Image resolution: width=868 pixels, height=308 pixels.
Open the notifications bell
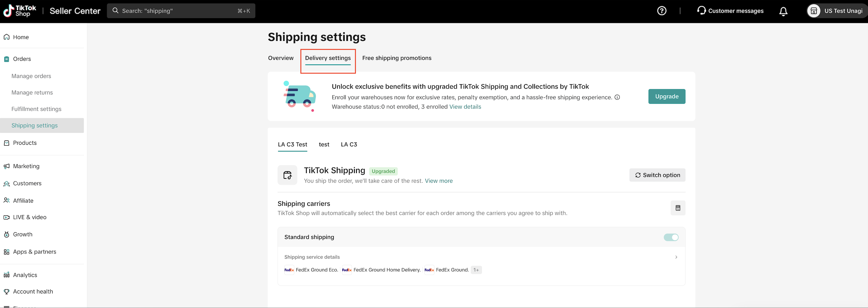(x=783, y=11)
